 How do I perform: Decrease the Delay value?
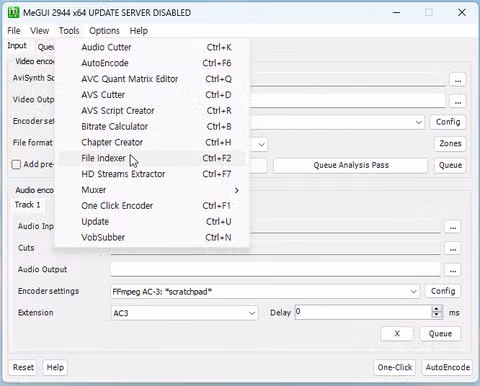click(436, 315)
